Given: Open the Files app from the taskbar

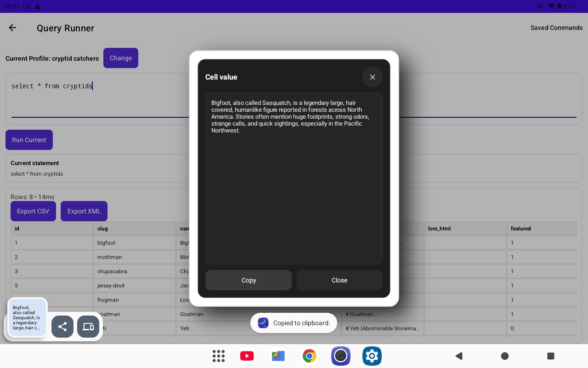Looking at the screenshot, I should tap(278, 356).
